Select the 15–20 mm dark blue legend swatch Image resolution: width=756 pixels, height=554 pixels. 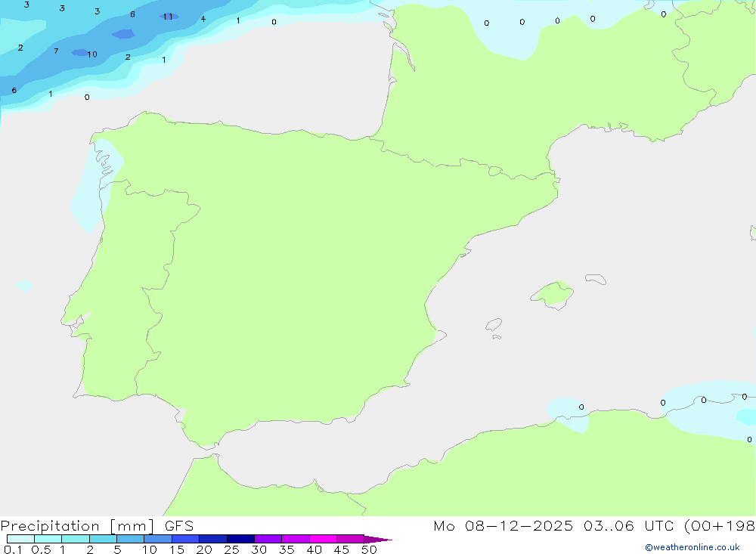(x=186, y=539)
